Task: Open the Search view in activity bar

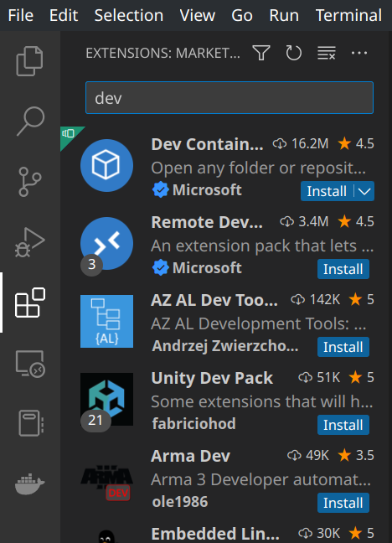Action: click(x=30, y=122)
